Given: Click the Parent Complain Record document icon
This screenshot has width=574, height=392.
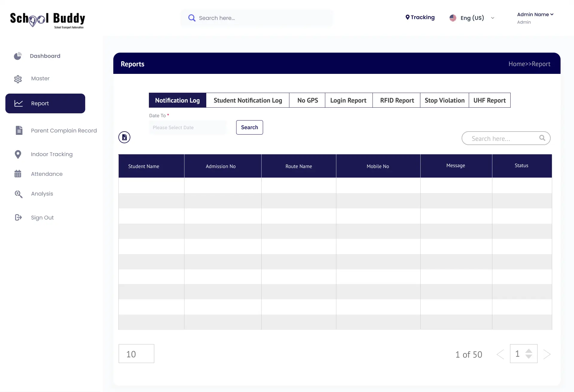Looking at the screenshot, I should (x=19, y=130).
